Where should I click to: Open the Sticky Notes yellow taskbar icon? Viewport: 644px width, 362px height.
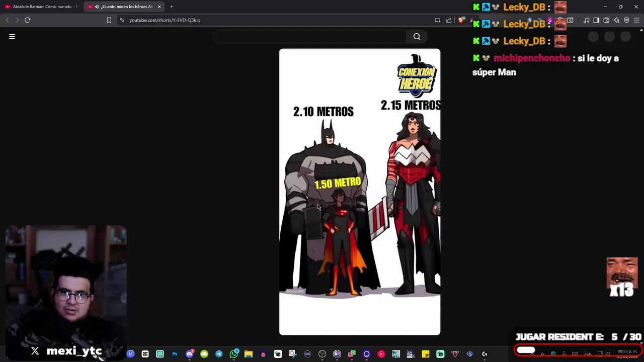click(426, 354)
